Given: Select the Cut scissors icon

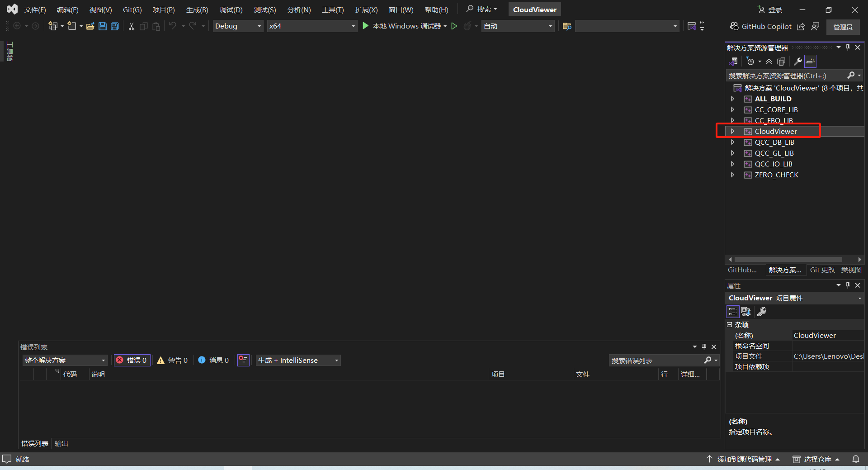Looking at the screenshot, I should pyautogui.click(x=131, y=26).
